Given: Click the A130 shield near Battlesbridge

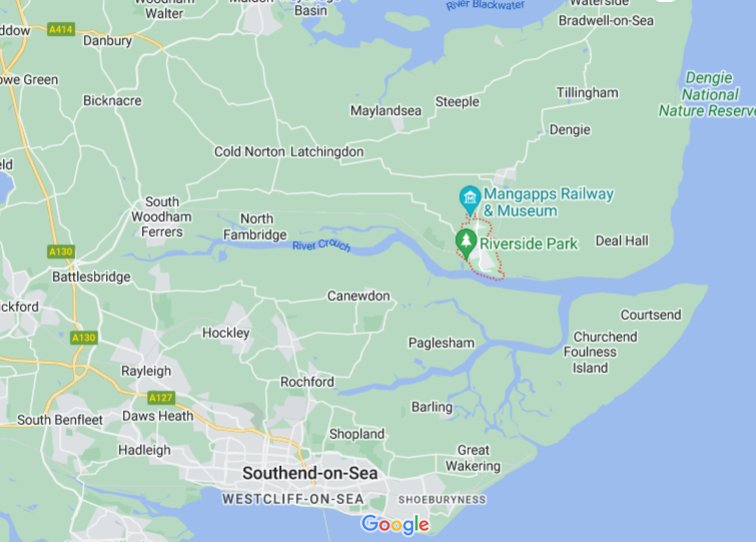Looking at the screenshot, I should pos(61,251).
